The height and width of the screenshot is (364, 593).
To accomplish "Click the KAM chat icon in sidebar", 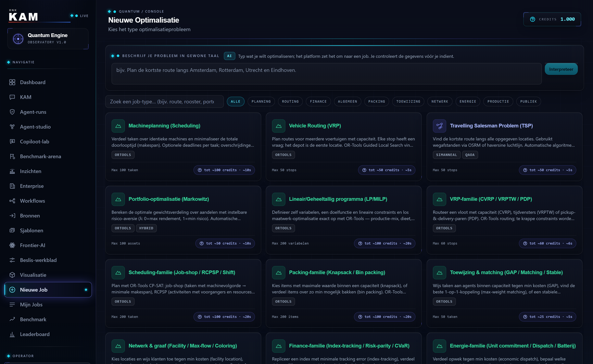I will 12,97.
